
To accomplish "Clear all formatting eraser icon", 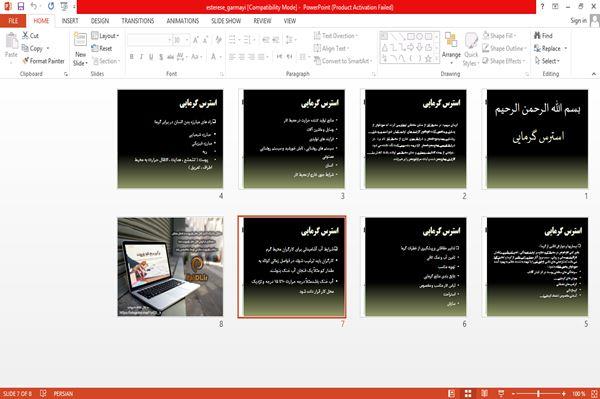I will point(218,40).
